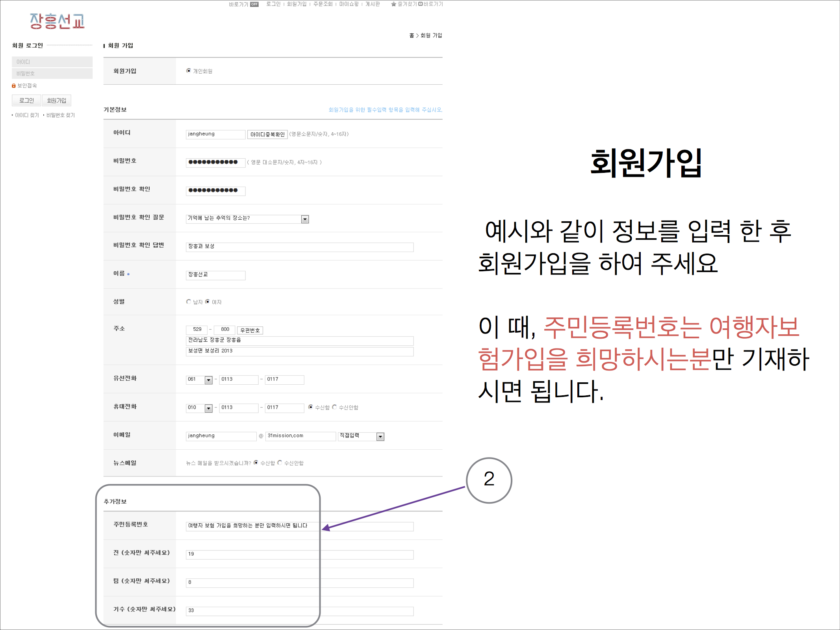Open the 휴대전화 prefix dropdown

208,409
